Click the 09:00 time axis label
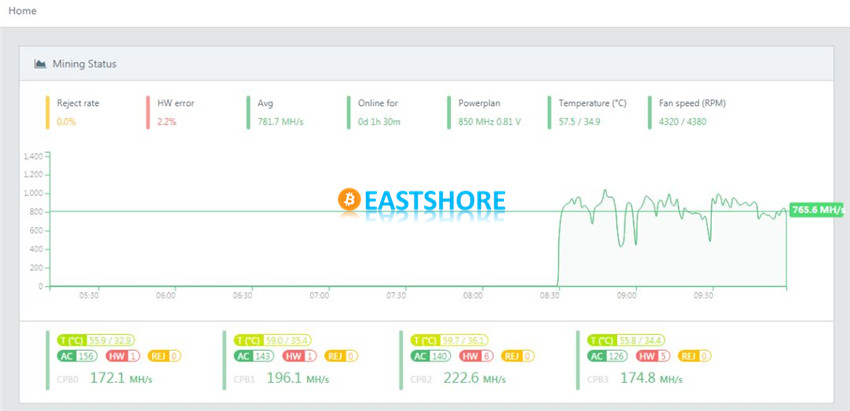The image size is (850, 411). pos(627,296)
